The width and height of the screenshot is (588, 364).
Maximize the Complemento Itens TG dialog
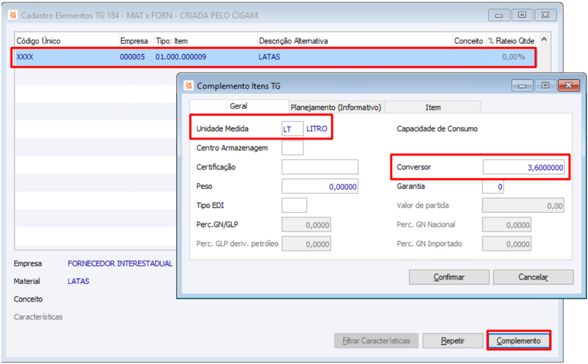(544, 85)
